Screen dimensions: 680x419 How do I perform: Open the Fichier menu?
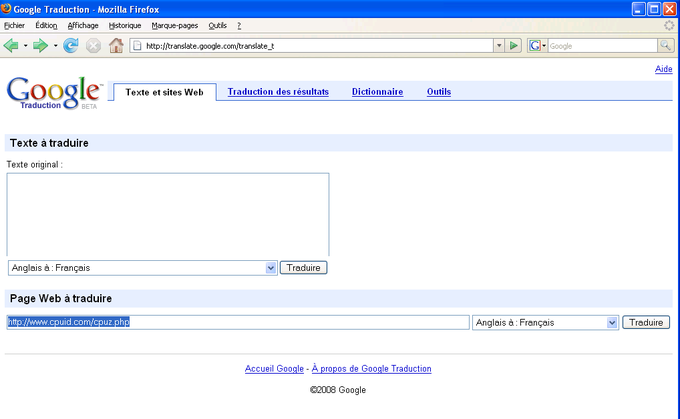coord(14,26)
